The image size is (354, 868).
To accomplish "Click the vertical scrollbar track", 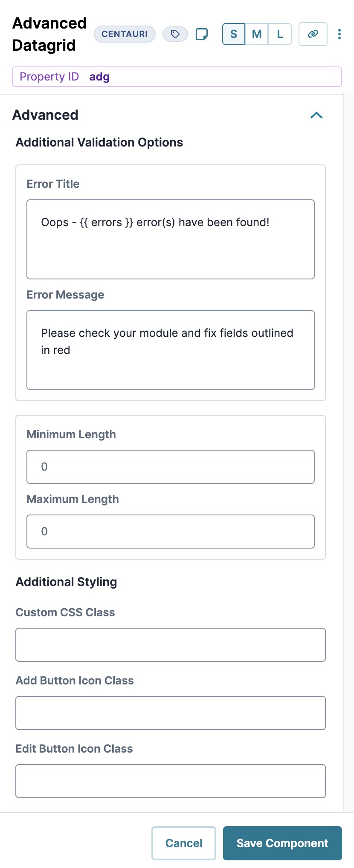I will [348, 452].
